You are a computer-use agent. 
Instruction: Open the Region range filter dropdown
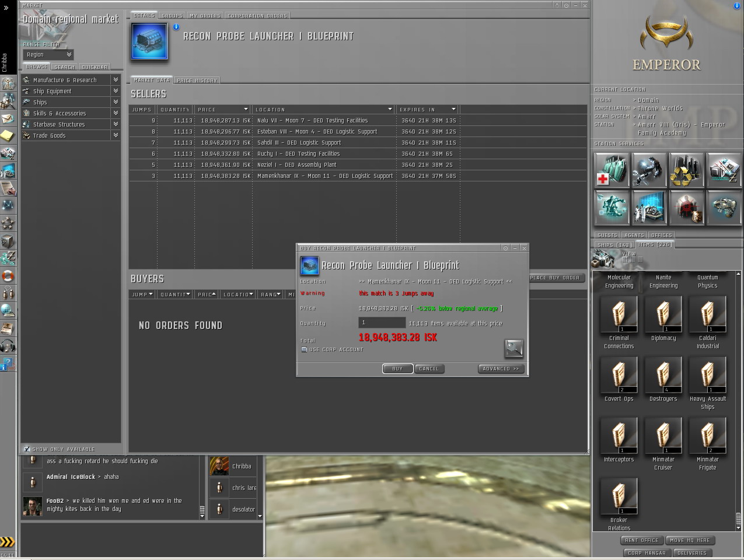pos(48,54)
